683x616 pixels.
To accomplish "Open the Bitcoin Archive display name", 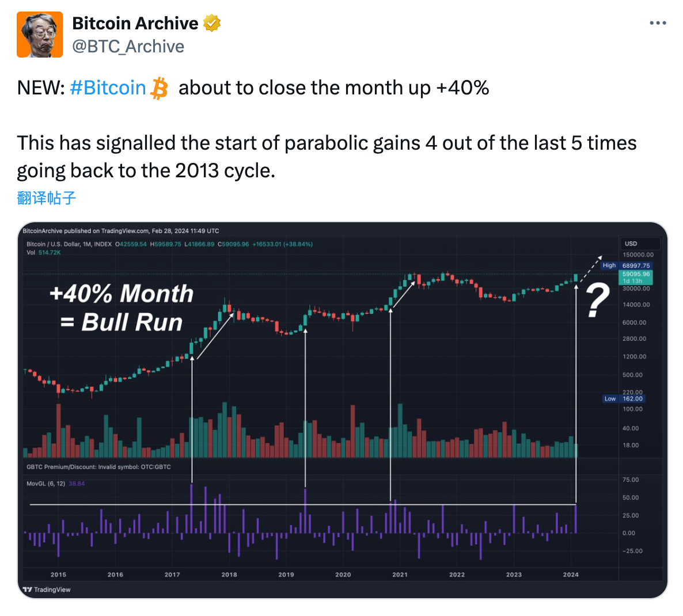I will tap(135, 23).
